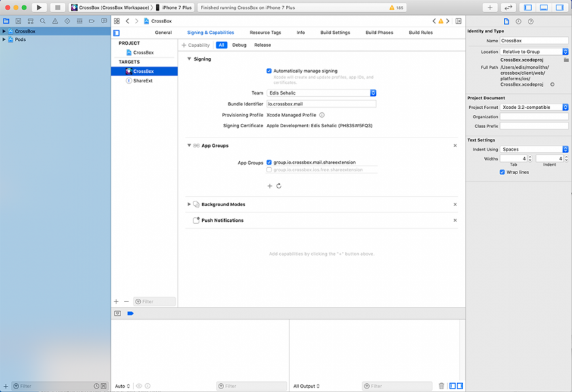Clear the console with trash icon
This screenshot has height=392, width=572.
tap(441, 386)
